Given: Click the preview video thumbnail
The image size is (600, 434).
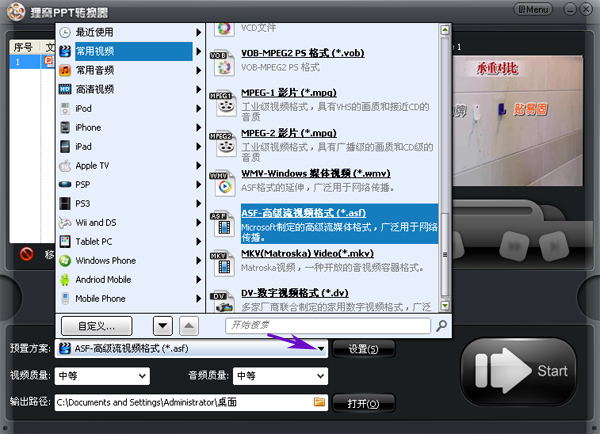Looking at the screenshot, I should (x=517, y=121).
